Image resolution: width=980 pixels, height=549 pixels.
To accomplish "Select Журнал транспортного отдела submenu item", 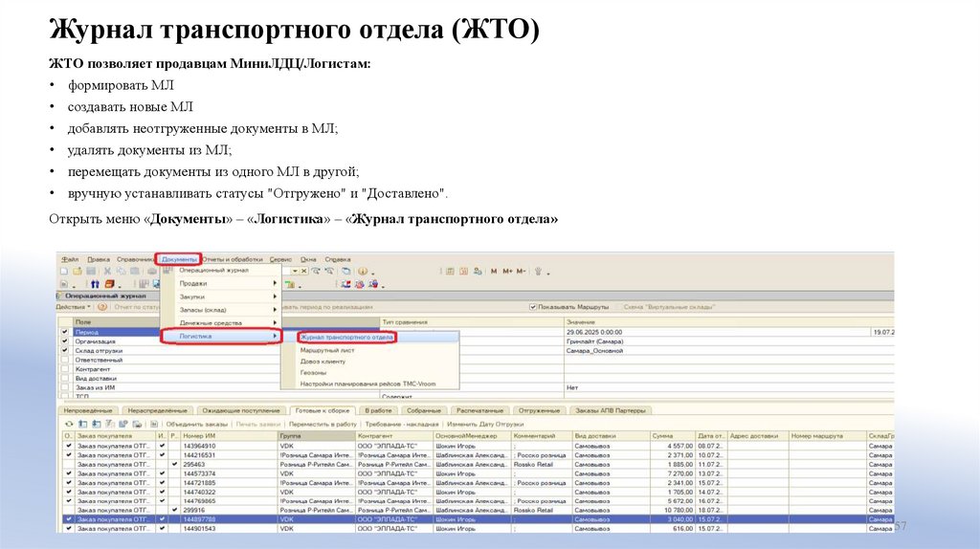I will click(x=346, y=338).
